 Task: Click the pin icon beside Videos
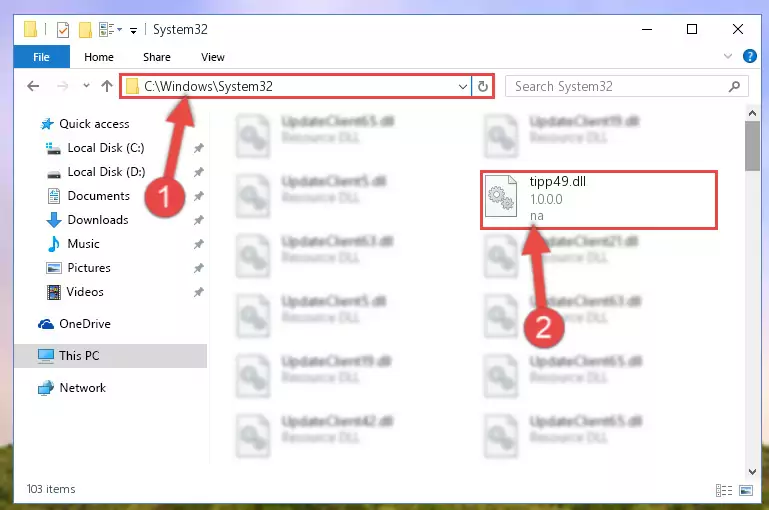198,292
